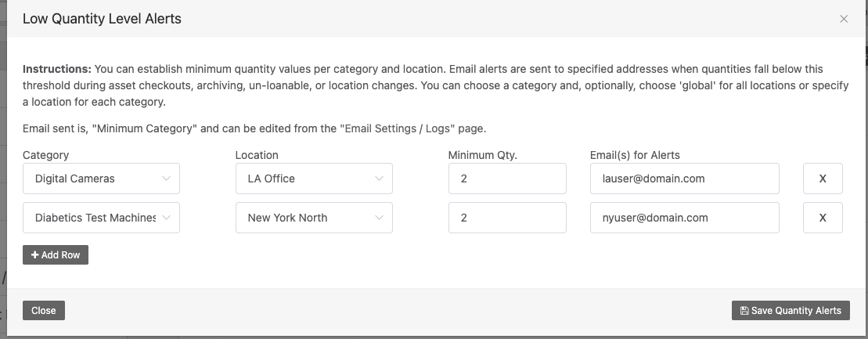Screen dimensions: 868x339
Task: Click the chevron arrow of Digital Cameras selector
Action: [x=166, y=179]
